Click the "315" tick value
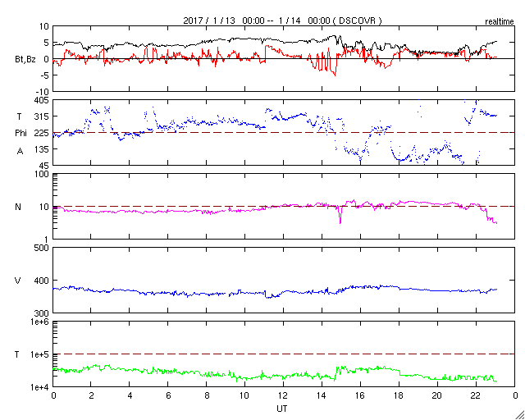 tap(42, 116)
